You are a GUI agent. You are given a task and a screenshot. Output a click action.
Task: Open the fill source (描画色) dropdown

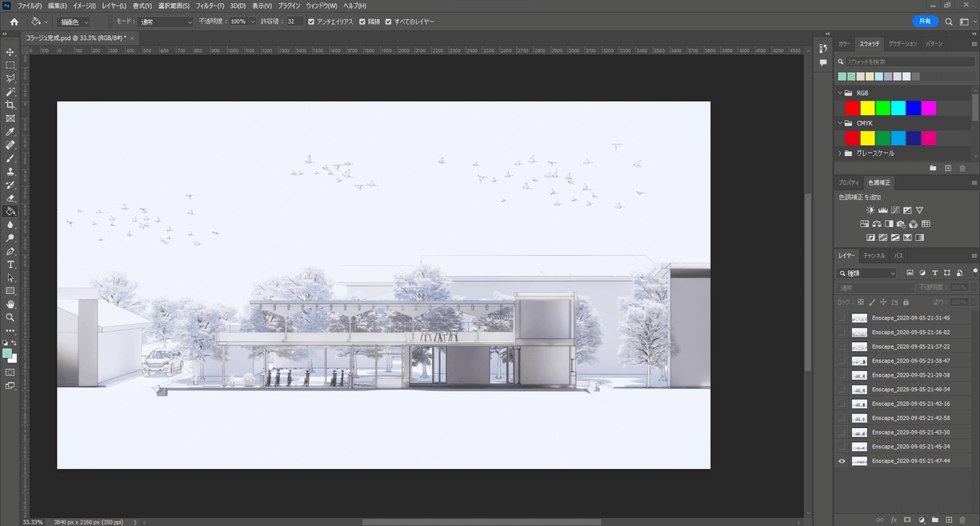[x=73, y=21]
